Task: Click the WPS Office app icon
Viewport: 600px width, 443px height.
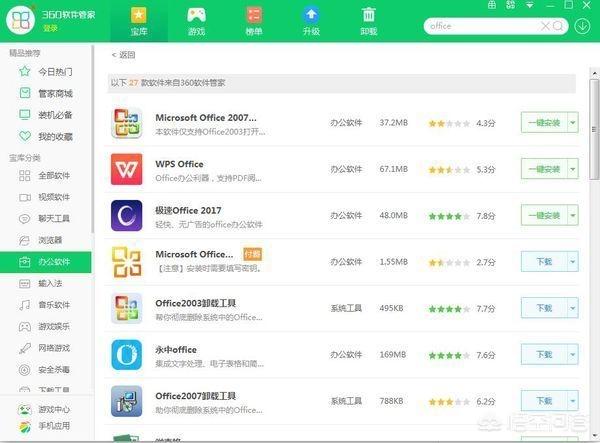Action: tap(127, 169)
